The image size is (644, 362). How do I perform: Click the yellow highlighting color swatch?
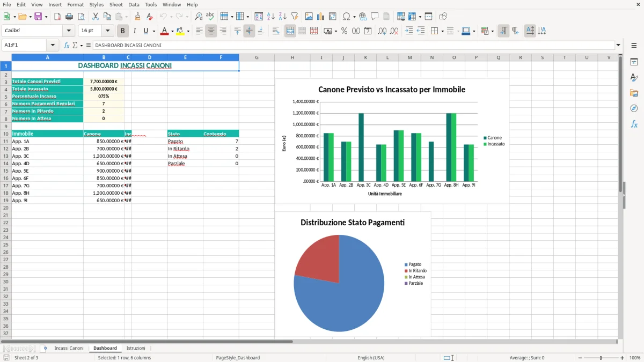pos(180,31)
